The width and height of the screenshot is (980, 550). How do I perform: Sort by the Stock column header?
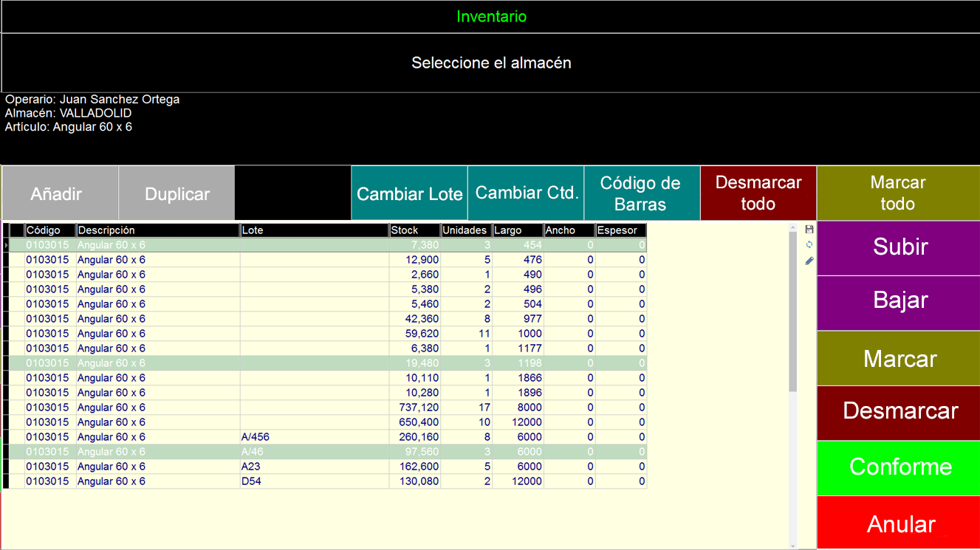pos(414,230)
